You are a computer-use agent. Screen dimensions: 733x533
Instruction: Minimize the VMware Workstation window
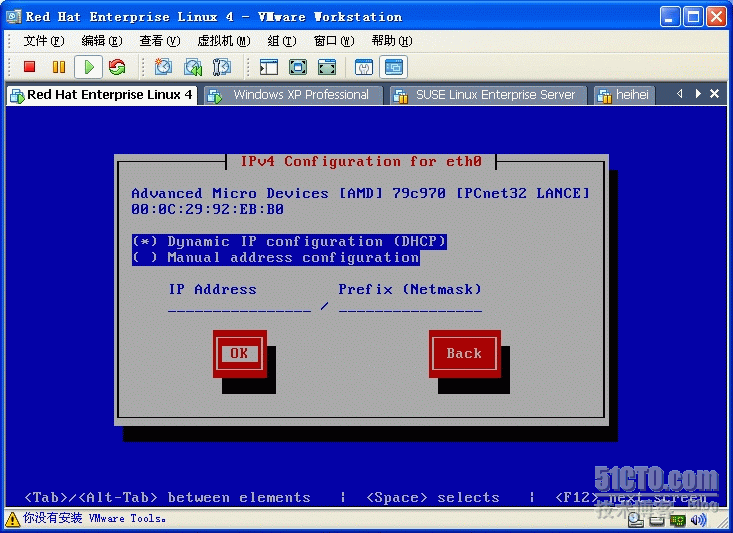[x=670, y=17]
